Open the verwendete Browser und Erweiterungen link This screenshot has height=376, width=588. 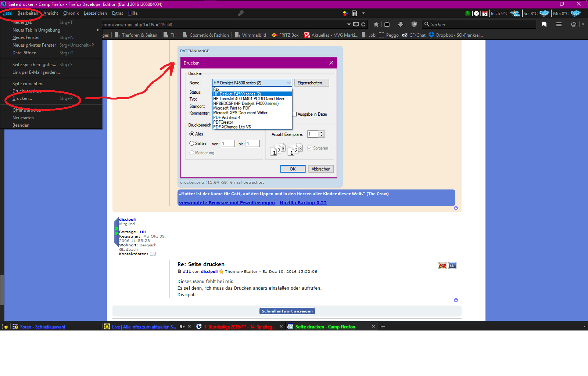click(227, 203)
